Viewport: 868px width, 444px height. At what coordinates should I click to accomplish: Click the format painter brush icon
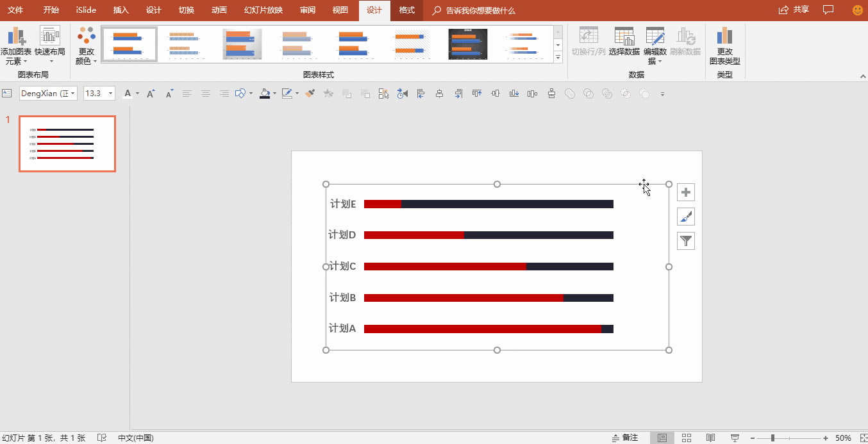point(310,94)
